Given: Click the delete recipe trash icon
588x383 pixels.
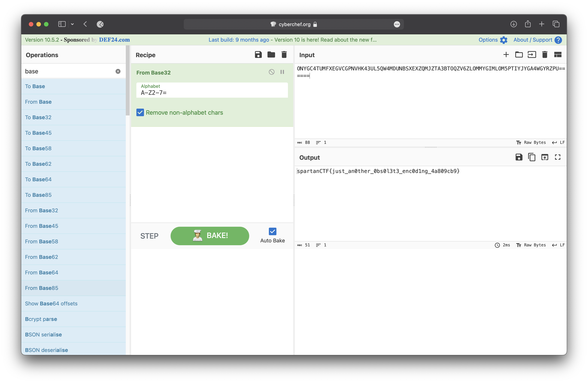Looking at the screenshot, I should tap(284, 55).
